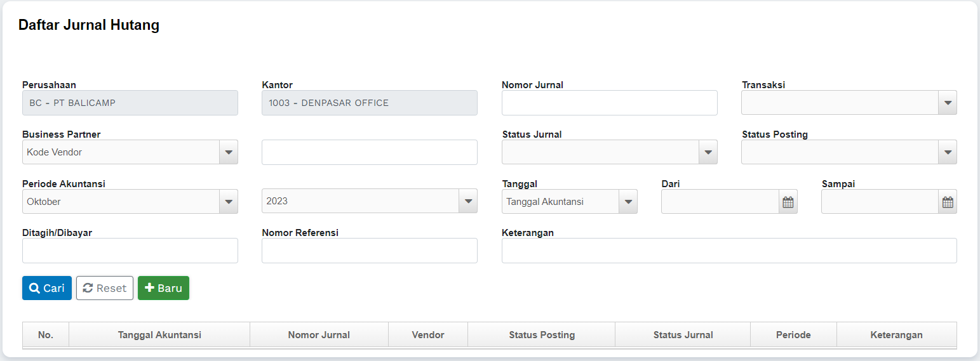Click into the Keterangan text field
Screen dimensions: 980x361
728,251
